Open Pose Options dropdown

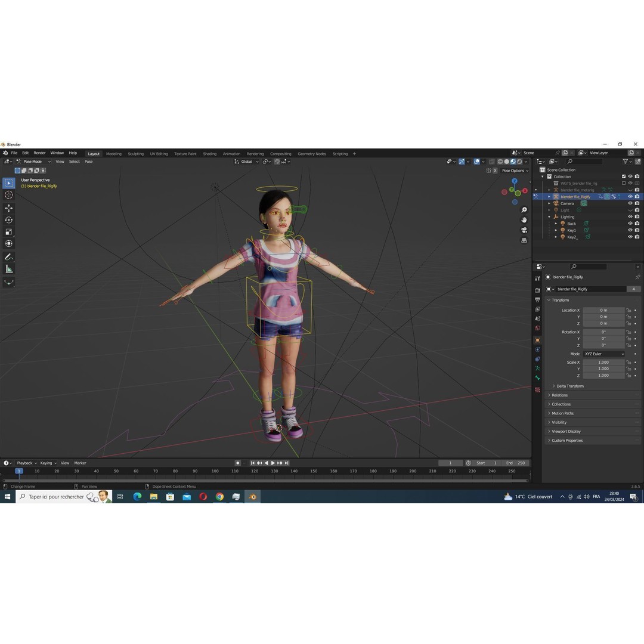click(515, 171)
